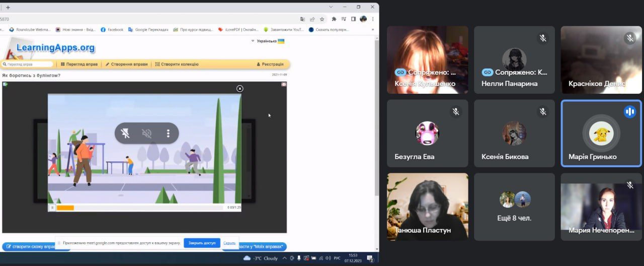This screenshot has width=644, height=266.
Task: Click the Перегляд вправ search field
Action: click(28, 64)
